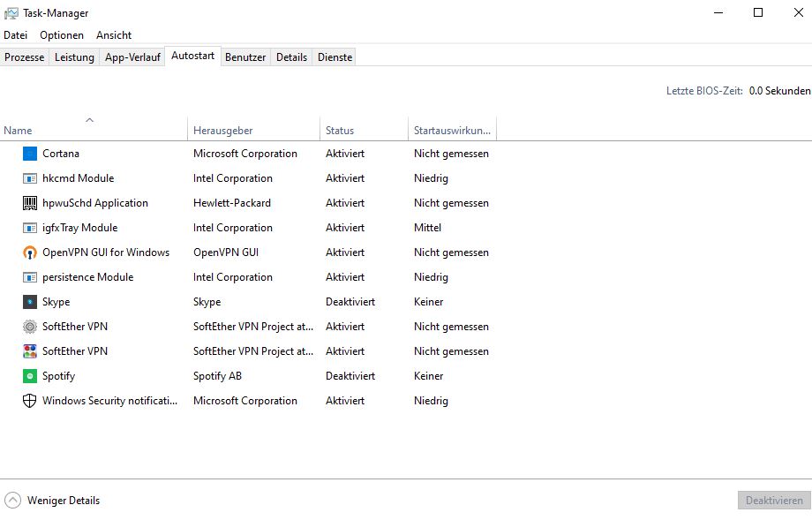Screen dimensions: 812x520
Task: Click the gear icon of SoftEther VPN
Action: 30,327
